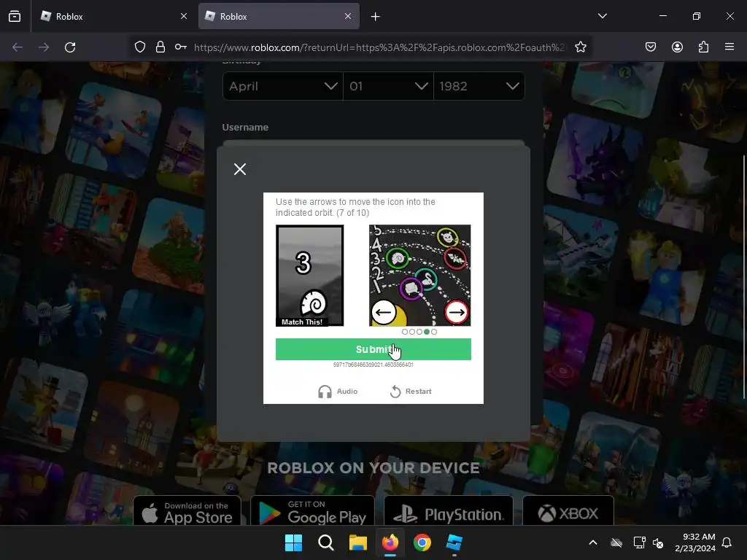Open the XBOX badge link
The image size is (747, 560).
tap(568, 512)
